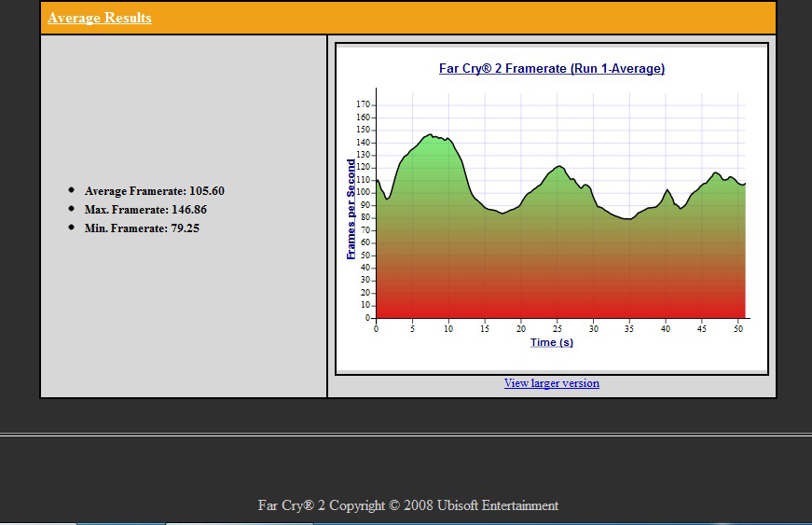Select the Max. Framerate 146.86 entry
Screen dimensions: 812x525
(145, 210)
